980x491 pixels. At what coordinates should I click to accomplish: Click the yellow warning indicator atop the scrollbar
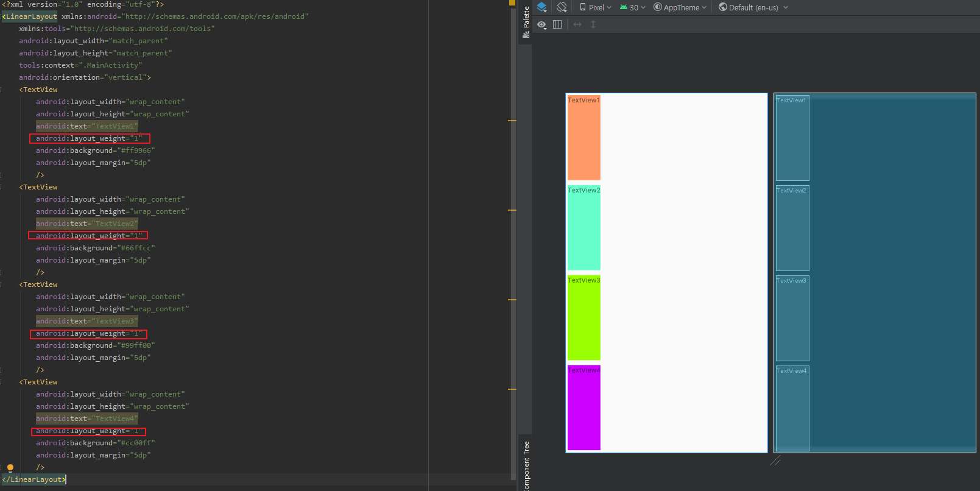tap(512, 3)
